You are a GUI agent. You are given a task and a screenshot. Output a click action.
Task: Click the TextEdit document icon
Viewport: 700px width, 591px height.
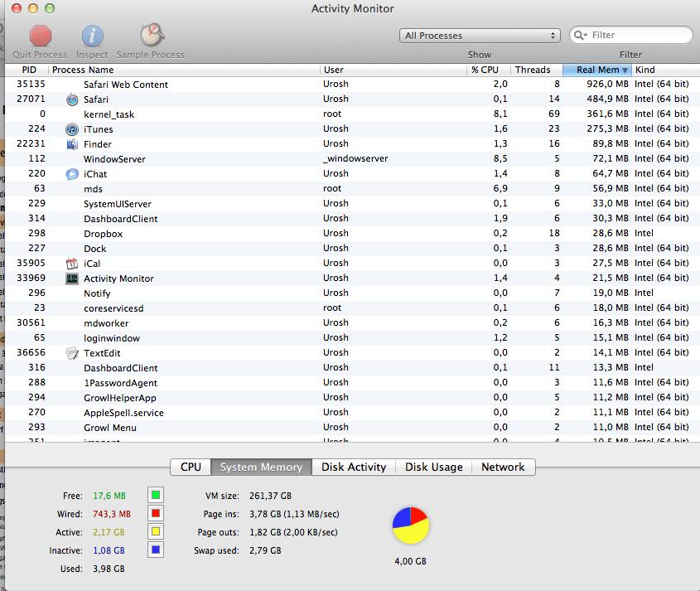coord(72,353)
